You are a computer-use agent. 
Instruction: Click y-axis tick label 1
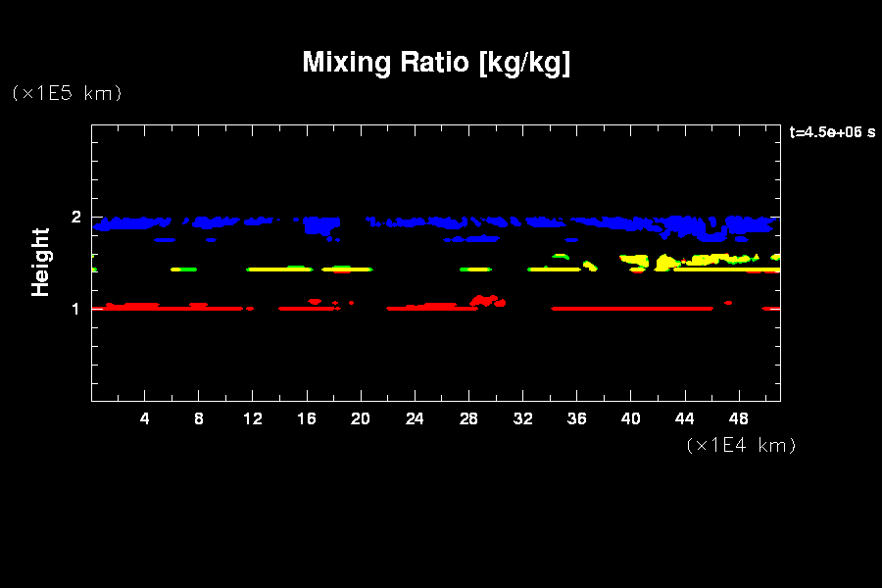[74, 309]
